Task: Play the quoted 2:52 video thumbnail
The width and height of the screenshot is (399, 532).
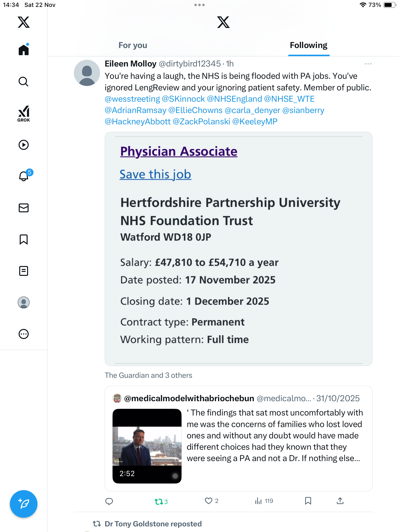Action: click(x=147, y=446)
